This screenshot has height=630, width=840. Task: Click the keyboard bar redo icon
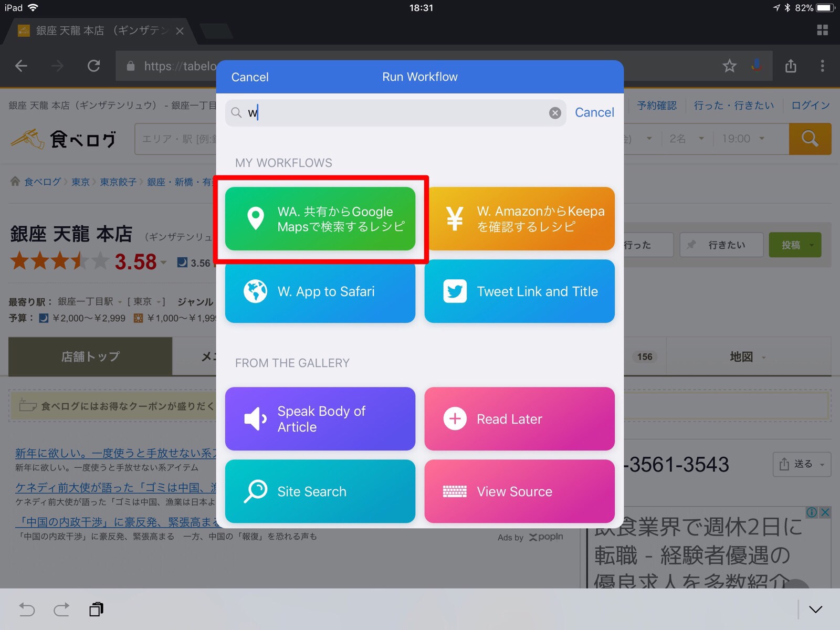[61, 610]
